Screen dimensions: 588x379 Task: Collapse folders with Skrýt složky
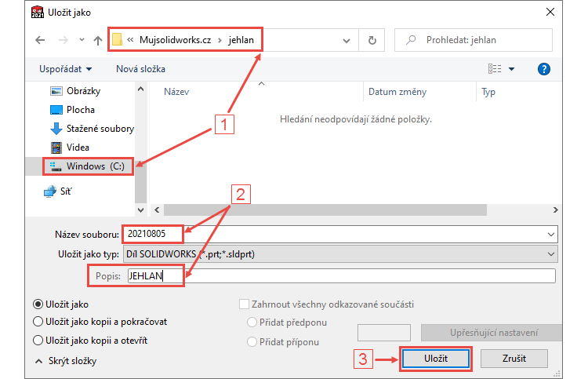pos(66,361)
